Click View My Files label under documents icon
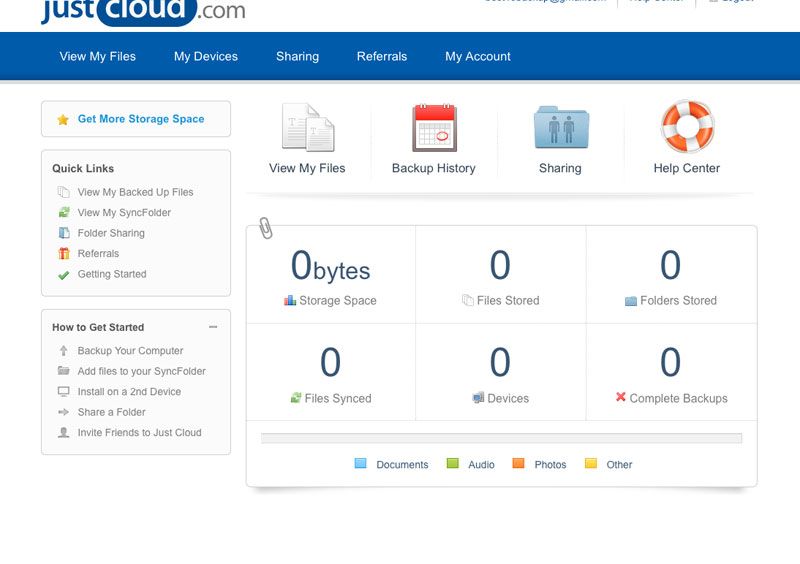 coord(307,168)
